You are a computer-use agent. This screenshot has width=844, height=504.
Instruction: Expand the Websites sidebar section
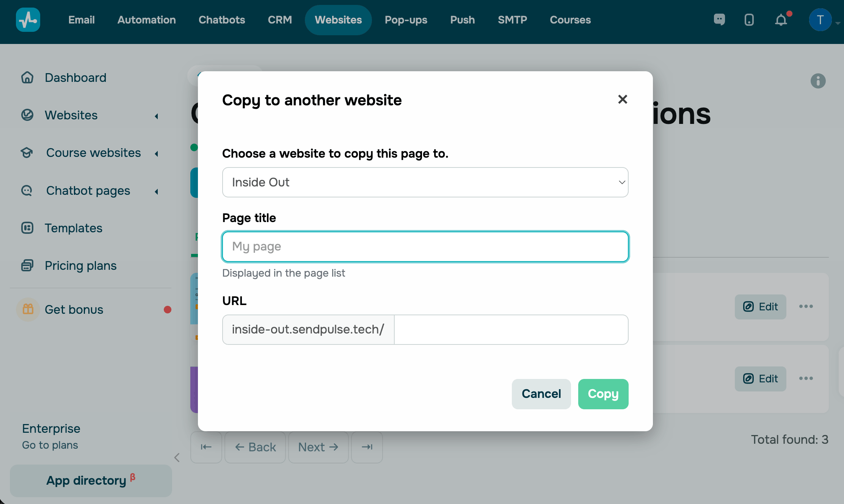pos(156,116)
